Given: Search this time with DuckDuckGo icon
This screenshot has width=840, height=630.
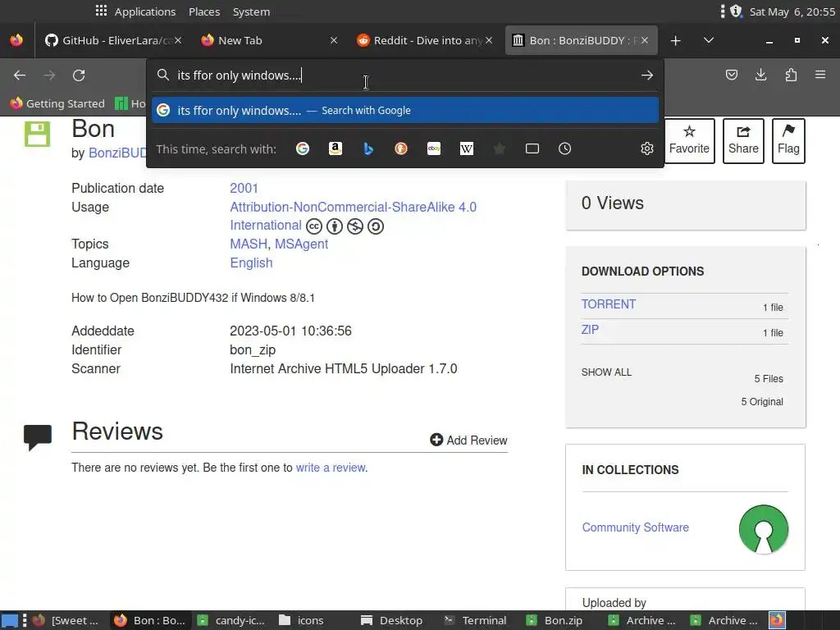Looking at the screenshot, I should (x=400, y=148).
